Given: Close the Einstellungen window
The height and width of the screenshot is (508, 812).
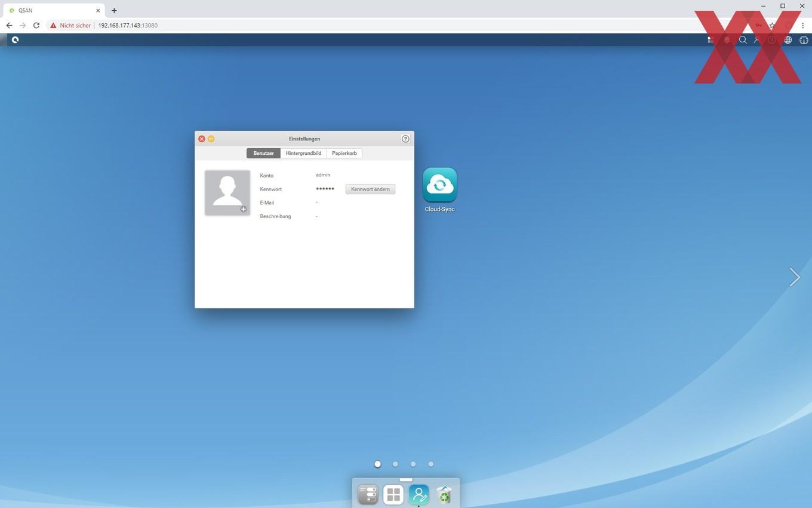Looking at the screenshot, I should pos(202,139).
